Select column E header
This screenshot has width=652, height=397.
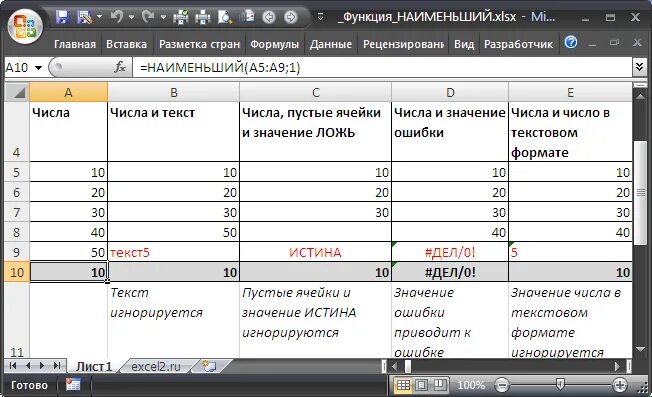click(570, 92)
